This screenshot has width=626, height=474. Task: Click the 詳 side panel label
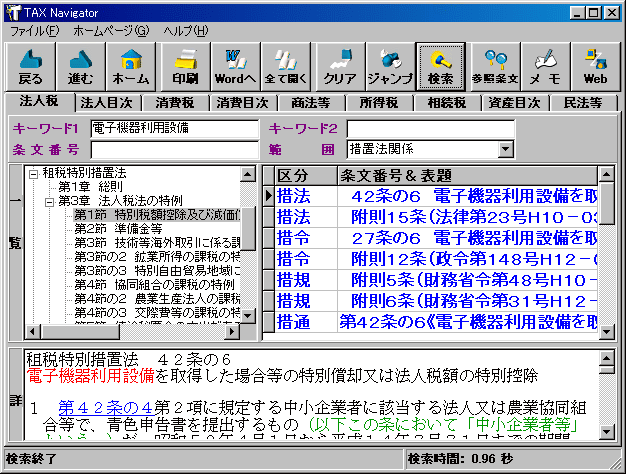[15, 395]
